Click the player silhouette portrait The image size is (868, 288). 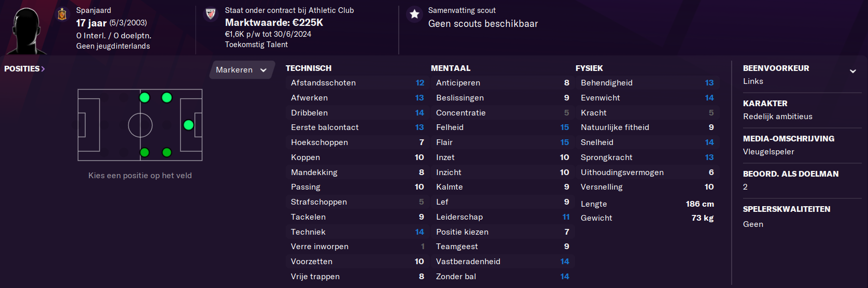[x=26, y=30]
